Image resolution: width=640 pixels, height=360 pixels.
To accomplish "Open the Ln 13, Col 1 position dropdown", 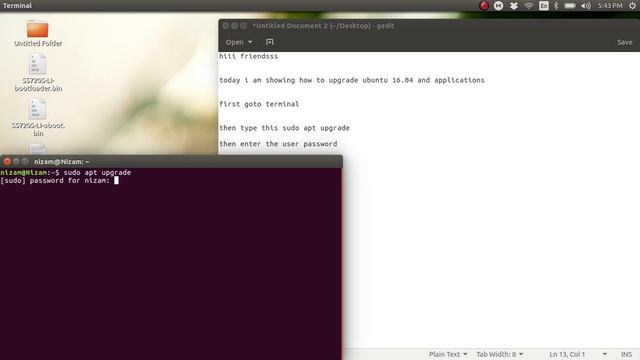I will click(x=578, y=354).
